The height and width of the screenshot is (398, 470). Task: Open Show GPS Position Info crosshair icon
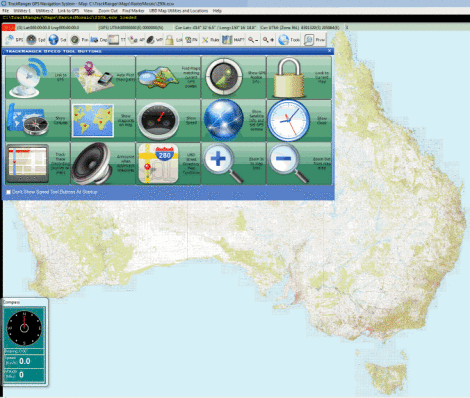click(234, 77)
